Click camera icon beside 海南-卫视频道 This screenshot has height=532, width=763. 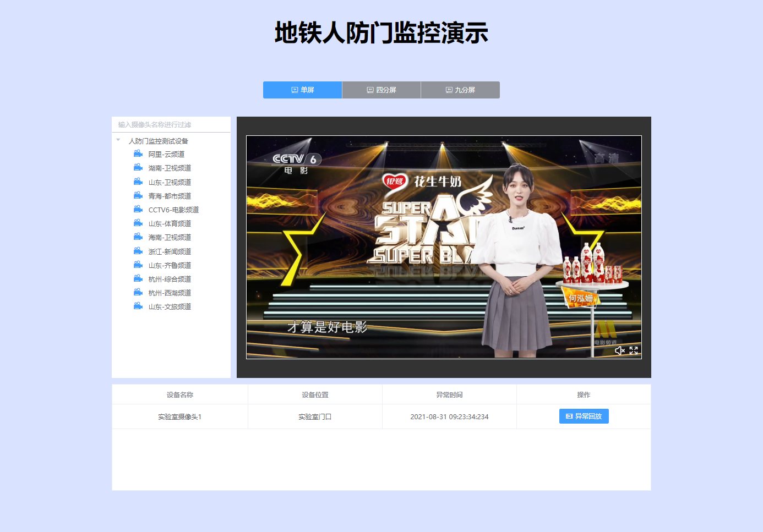138,237
